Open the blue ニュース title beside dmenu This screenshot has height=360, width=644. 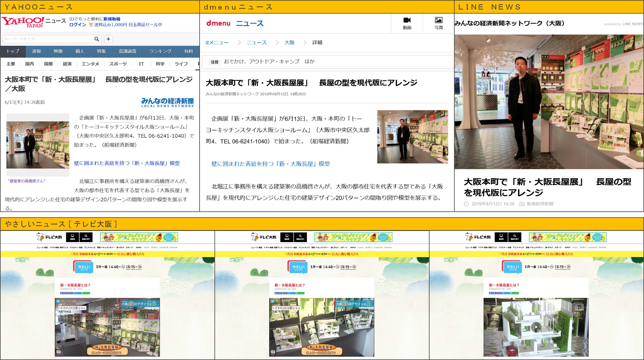(250, 24)
